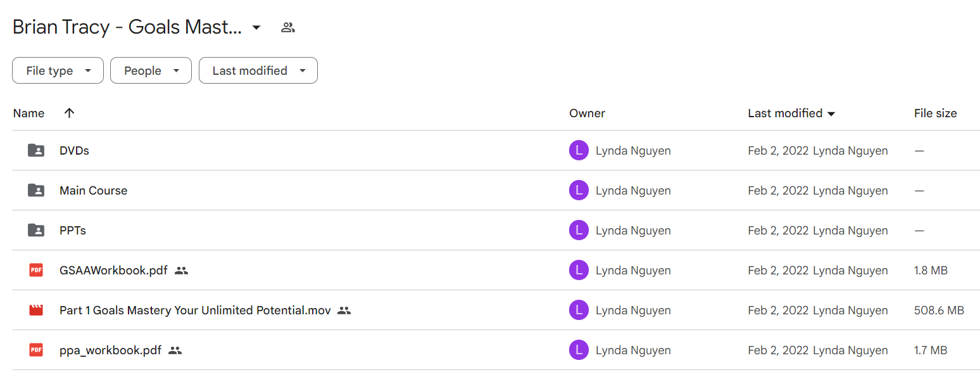
Task: Click the shared icon next to GSAAWorkbook.pdf
Action: tap(182, 271)
